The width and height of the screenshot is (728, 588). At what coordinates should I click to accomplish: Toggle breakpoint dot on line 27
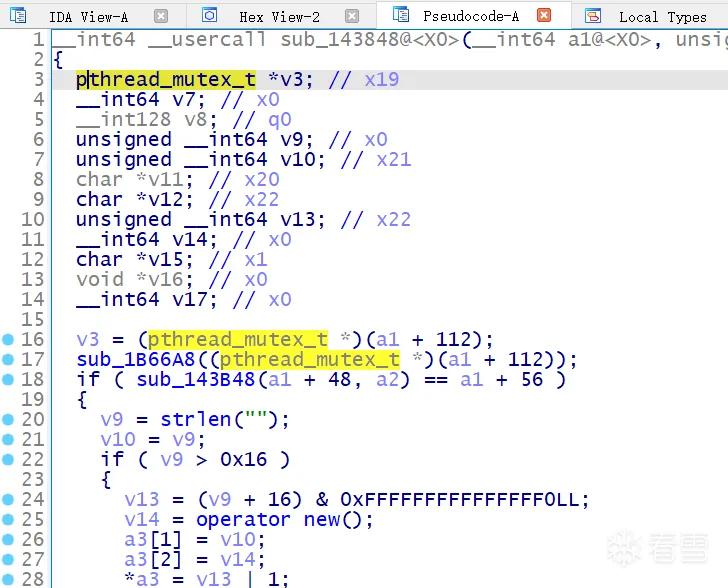(x=8, y=559)
